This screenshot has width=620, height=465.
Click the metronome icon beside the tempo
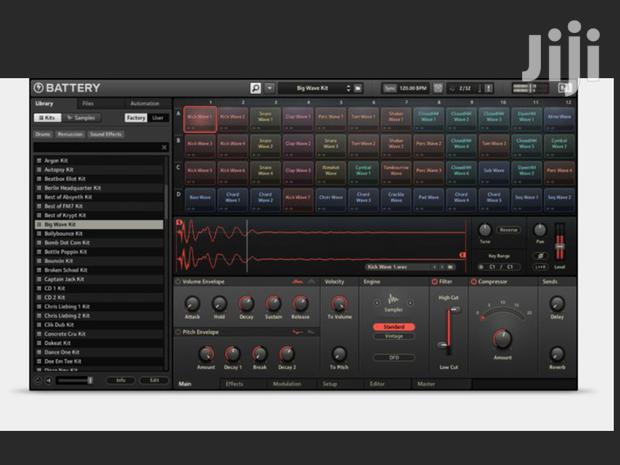[438, 88]
